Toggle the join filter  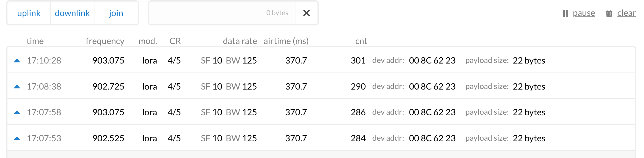(x=116, y=13)
